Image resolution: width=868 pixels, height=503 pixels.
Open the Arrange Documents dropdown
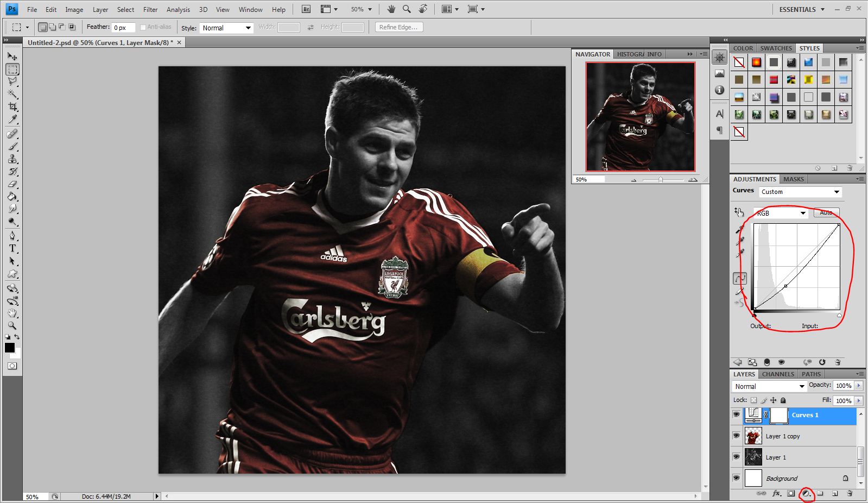click(x=451, y=9)
